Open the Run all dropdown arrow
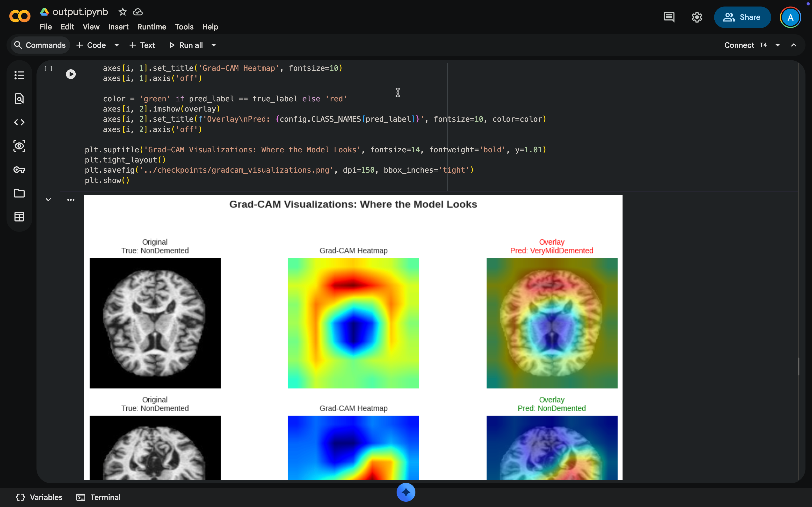812x507 pixels. point(214,45)
